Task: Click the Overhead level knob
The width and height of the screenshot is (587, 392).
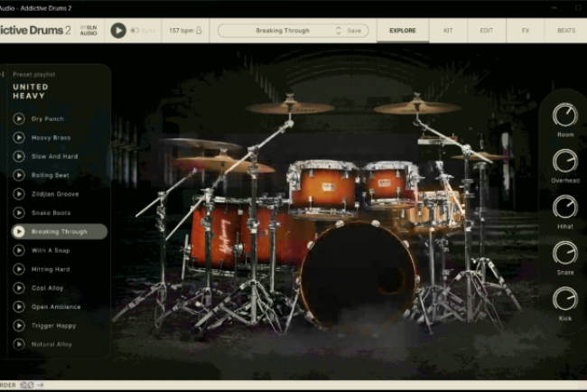Action: click(565, 162)
